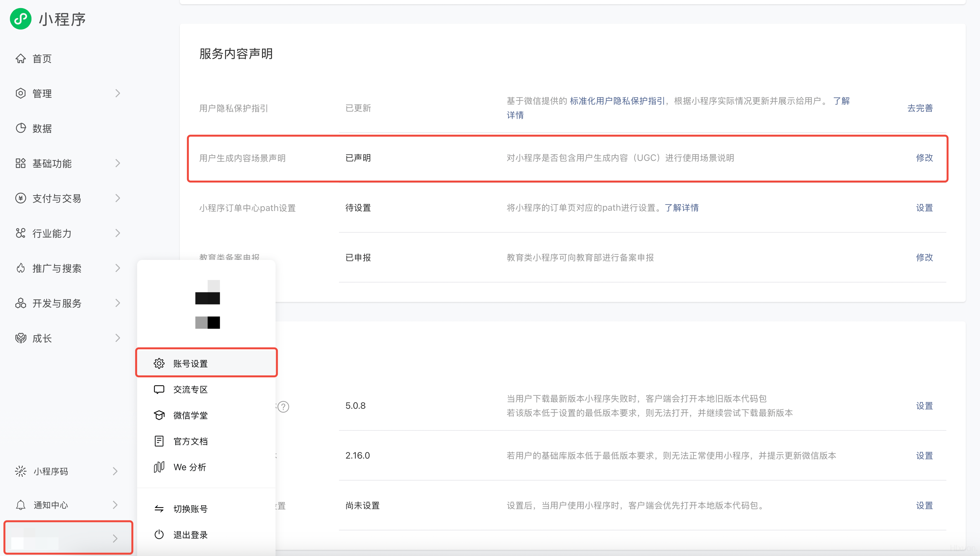Click the question mark help icon
Screen dimensions: 980x556
[284, 407]
